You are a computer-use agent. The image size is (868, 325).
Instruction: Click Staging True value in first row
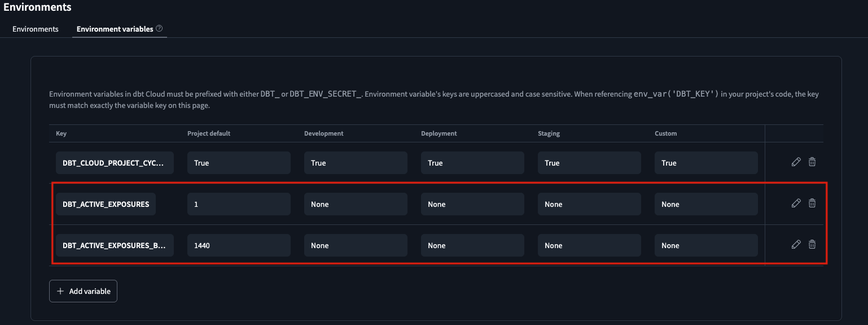[589, 163]
